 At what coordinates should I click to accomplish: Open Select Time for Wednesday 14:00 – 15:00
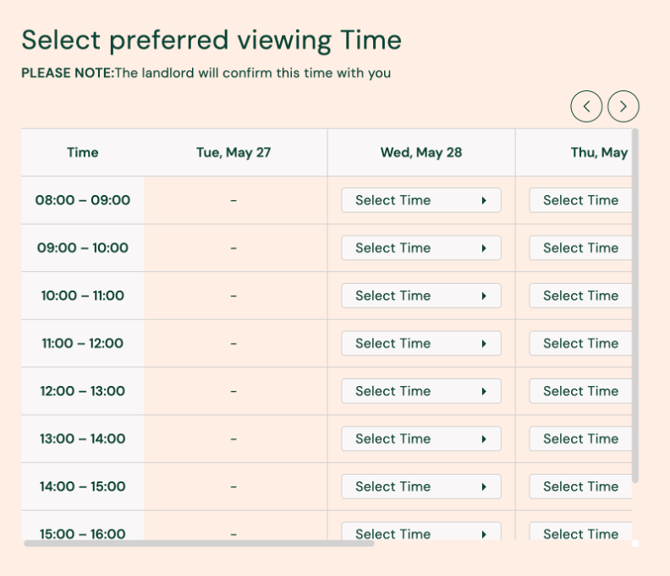pos(421,487)
